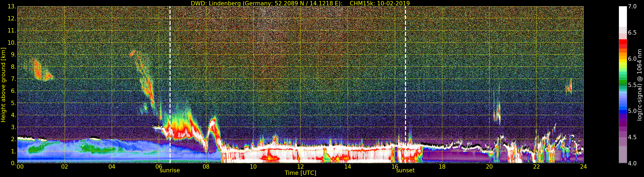The image size is (644, 177).
Task: Click the plot title 'DWD: Lindenberg (Germany; 52.2089 N / 14.1218 E): CHM15k: 10-02-2019'
Action: coord(300,3)
